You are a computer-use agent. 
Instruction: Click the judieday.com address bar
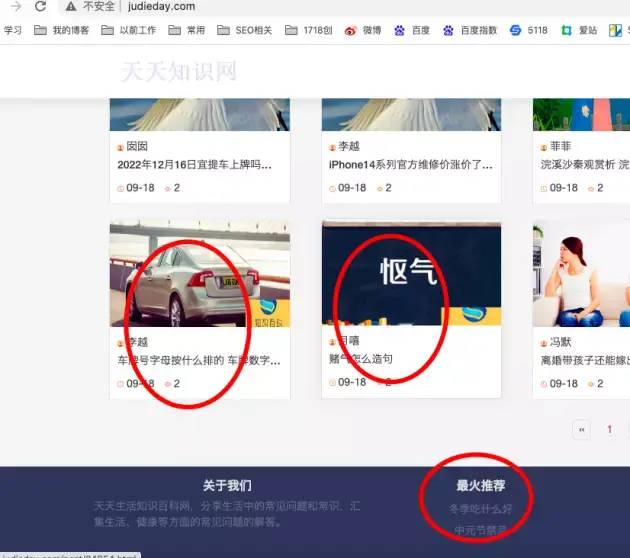162,6
